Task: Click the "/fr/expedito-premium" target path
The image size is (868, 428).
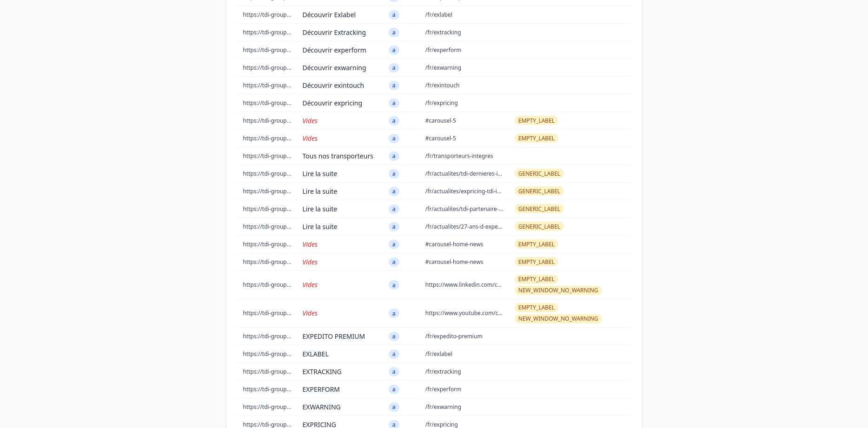Action: tap(454, 336)
